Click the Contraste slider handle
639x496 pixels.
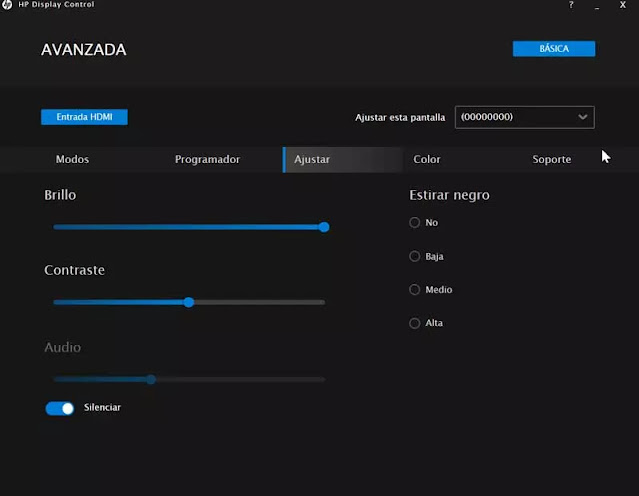tap(189, 302)
